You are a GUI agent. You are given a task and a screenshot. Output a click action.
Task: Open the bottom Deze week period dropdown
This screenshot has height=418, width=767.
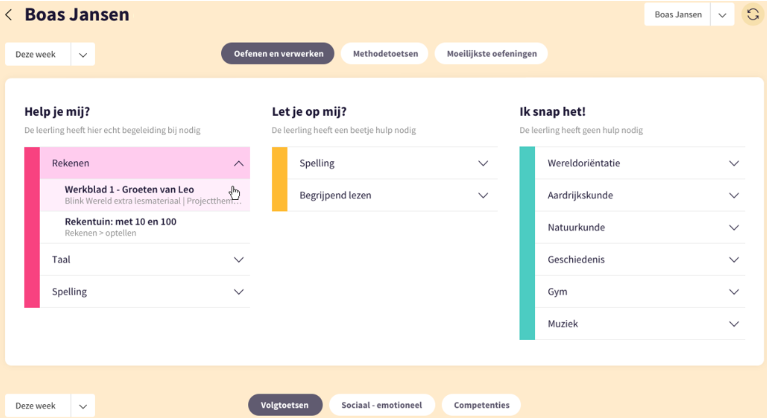(83, 406)
